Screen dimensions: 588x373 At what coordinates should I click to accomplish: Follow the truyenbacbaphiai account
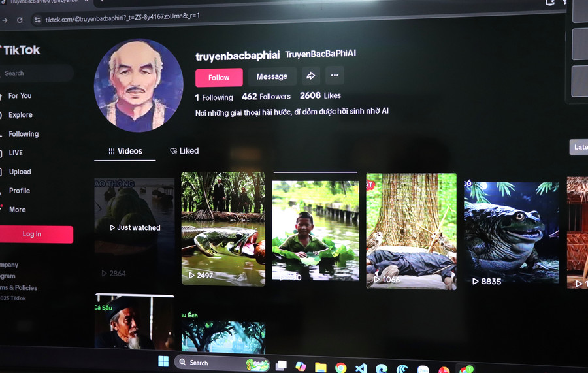(x=219, y=77)
